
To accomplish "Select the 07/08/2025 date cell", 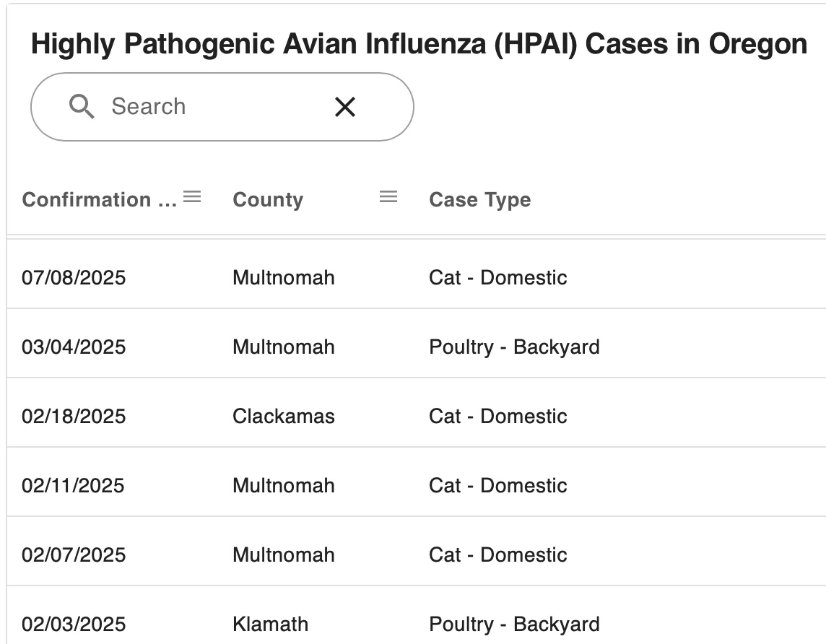I will (x=74, y=277).
